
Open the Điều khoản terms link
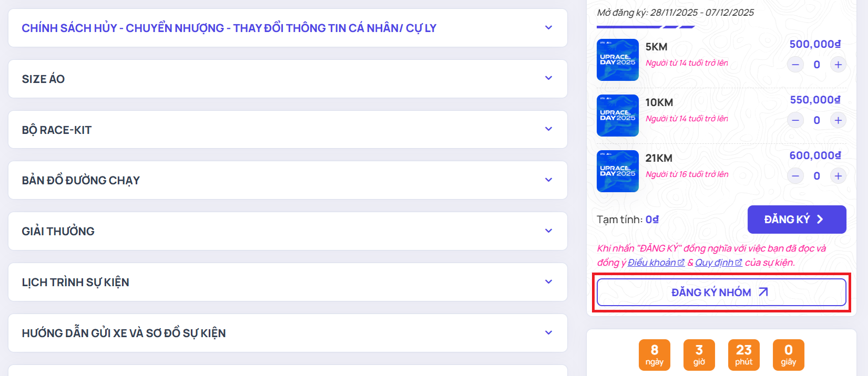coord(655,263)
